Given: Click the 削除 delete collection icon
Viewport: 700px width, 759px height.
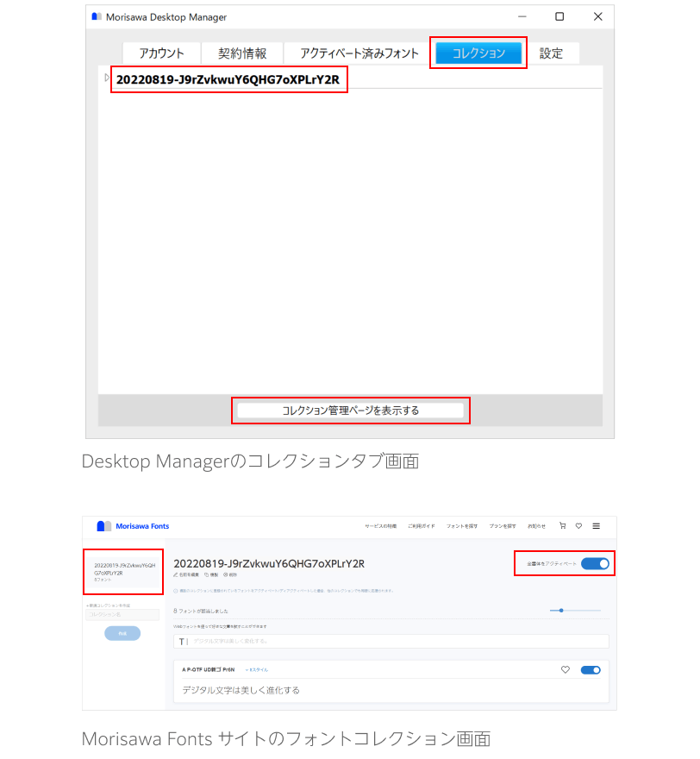Looking at the screenshot, I should click(226, 574).
